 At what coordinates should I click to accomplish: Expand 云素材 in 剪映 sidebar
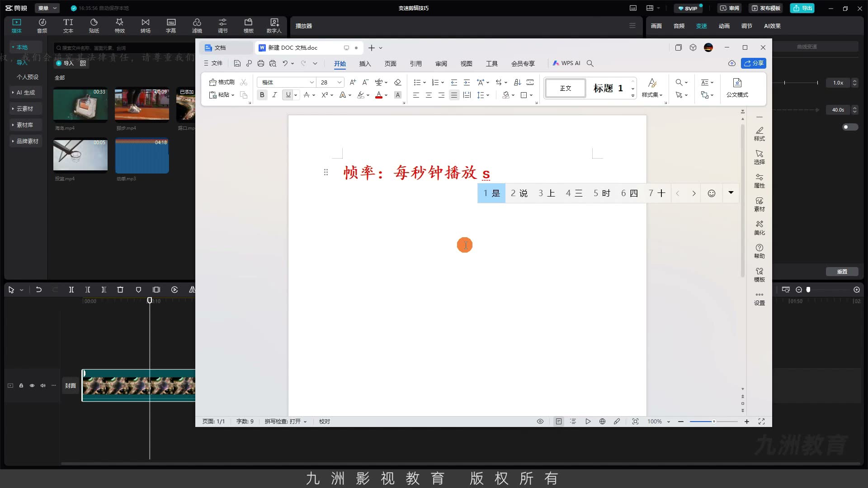tap(25, 108)
